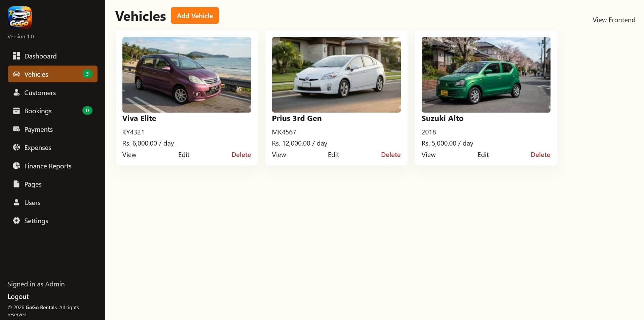Click the plate number KY4321

133,132
